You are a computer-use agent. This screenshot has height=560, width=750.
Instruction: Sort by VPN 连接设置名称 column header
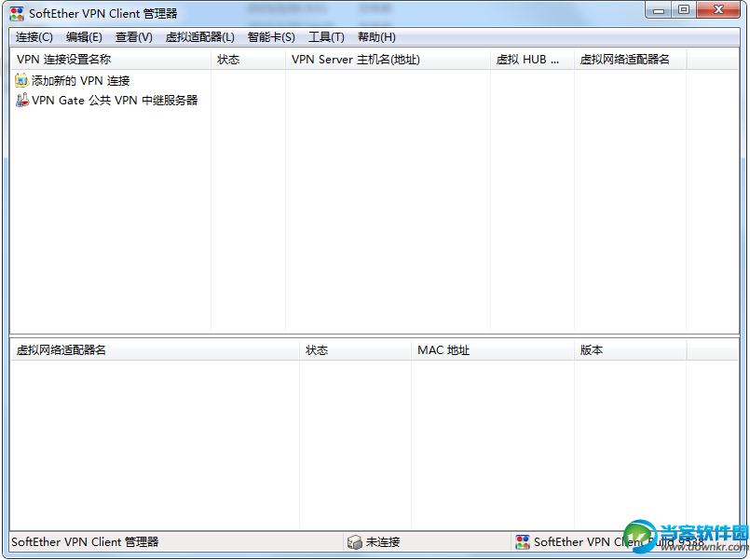coord(111,60)
